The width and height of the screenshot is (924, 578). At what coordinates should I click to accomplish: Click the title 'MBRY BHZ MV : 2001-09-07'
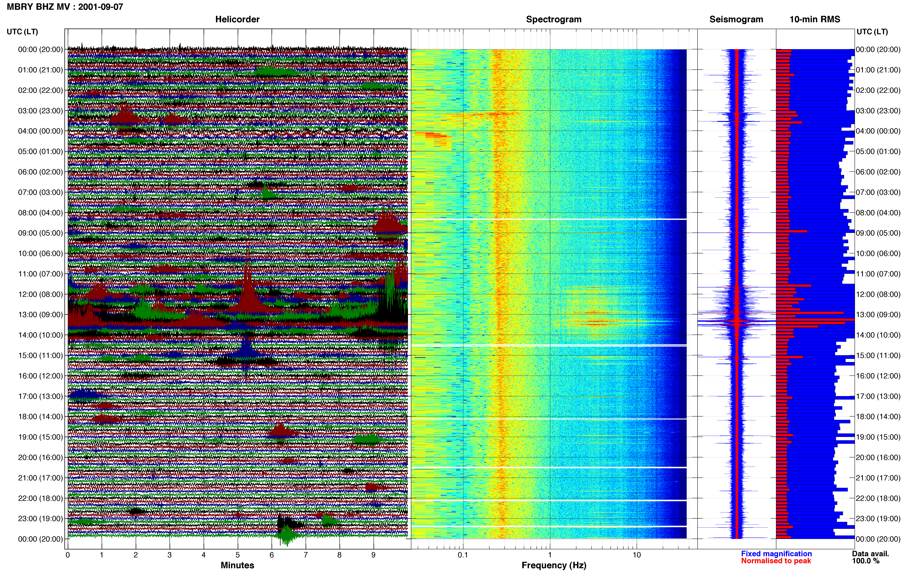65,6
